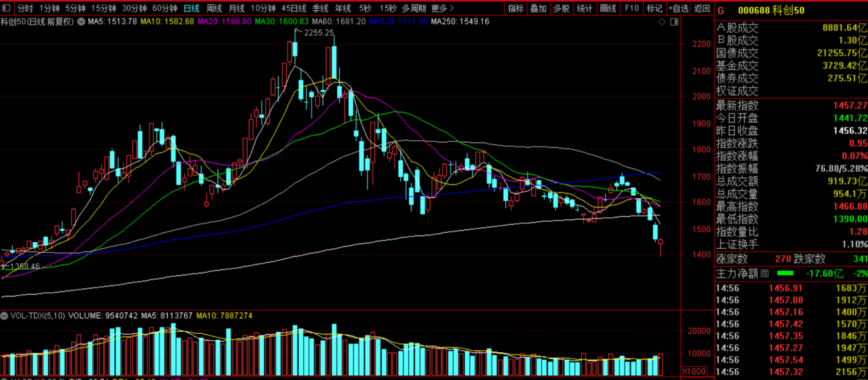The width and height of the screenshot is (868, 380).
Task: Open the 画线 drawing tools
Action: [608, 9]
